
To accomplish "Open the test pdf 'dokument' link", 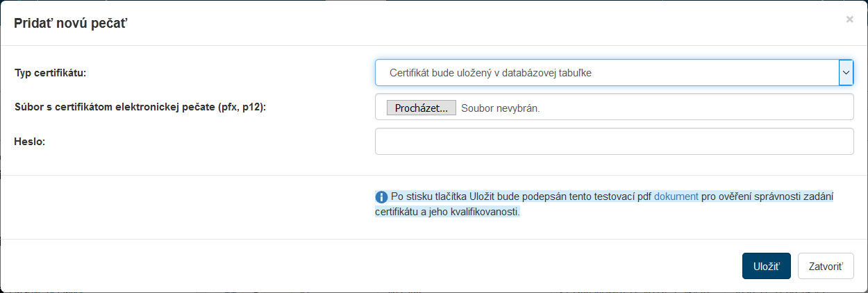I will 676,196.
